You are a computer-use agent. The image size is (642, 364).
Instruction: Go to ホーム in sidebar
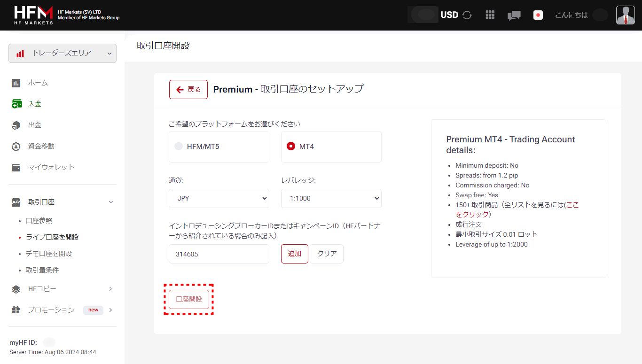pos(38,83)
